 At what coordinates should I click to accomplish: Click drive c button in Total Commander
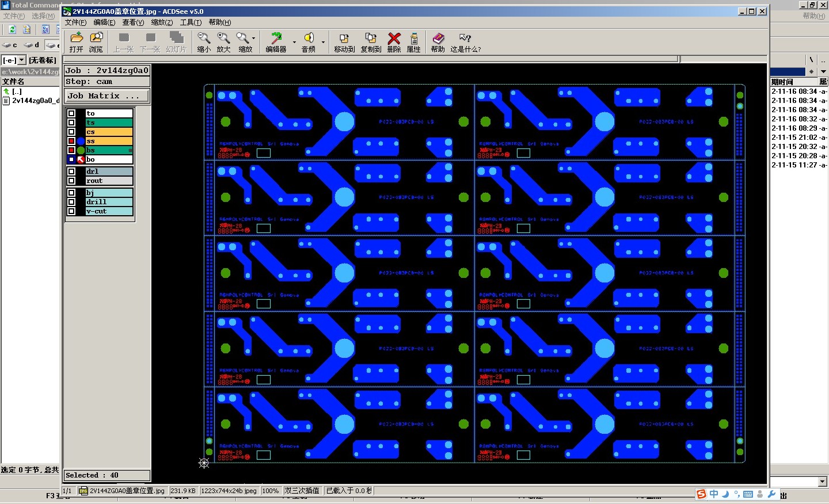click(9, 44)
